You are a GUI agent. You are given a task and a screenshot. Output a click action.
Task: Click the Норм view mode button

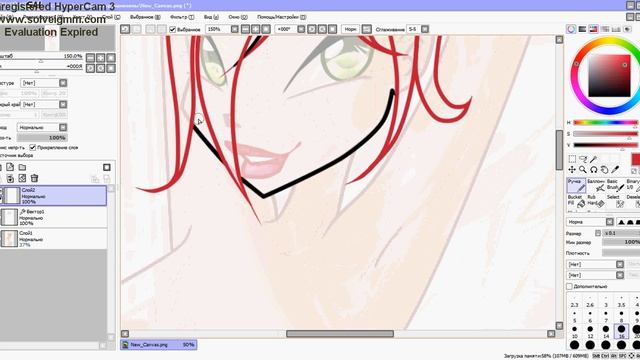pyautogui.click(x=350, y=29)
